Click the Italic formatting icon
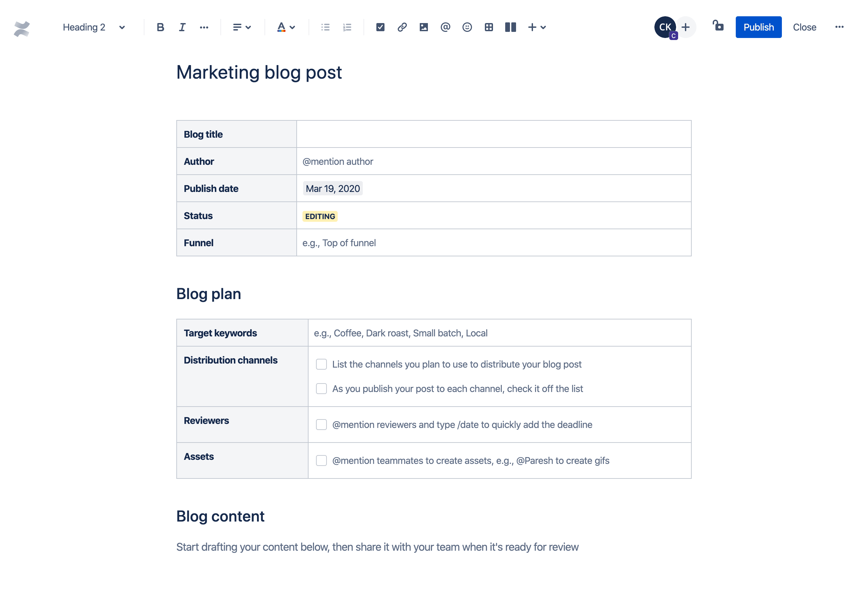The image size is (868, 607). pos(182,27)
